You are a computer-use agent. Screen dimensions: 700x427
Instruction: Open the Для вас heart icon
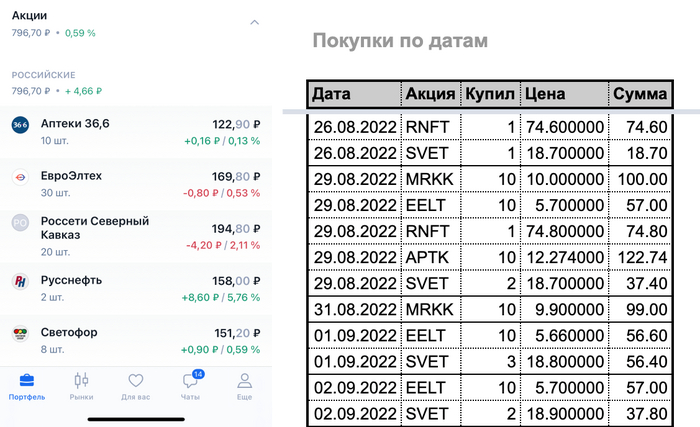(136, 387)
